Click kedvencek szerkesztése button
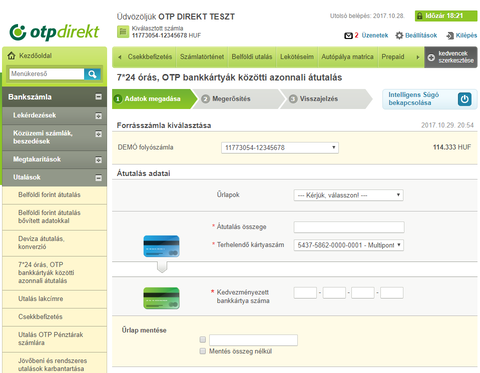The image size is (480, 373). pyautogui.click(x=451, y=57)
